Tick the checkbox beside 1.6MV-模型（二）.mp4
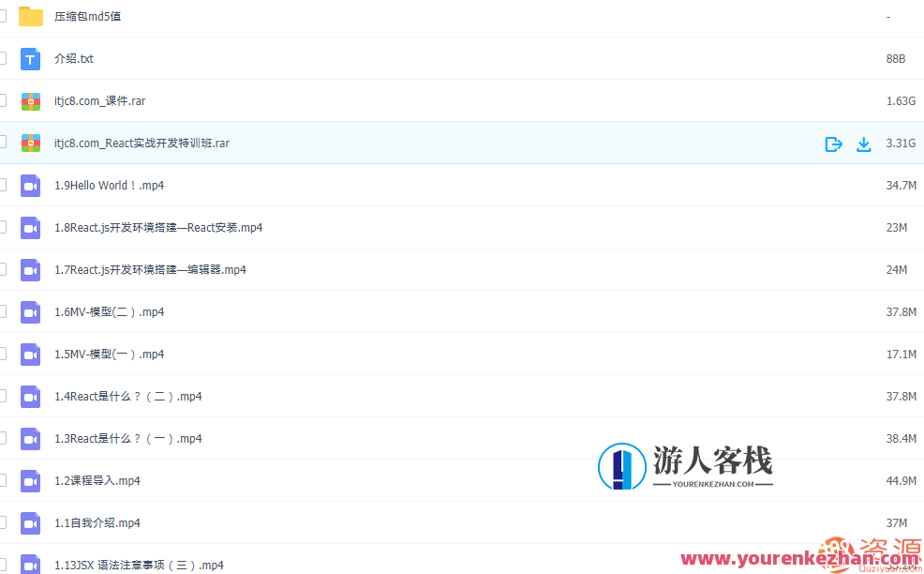 [3, 311]
